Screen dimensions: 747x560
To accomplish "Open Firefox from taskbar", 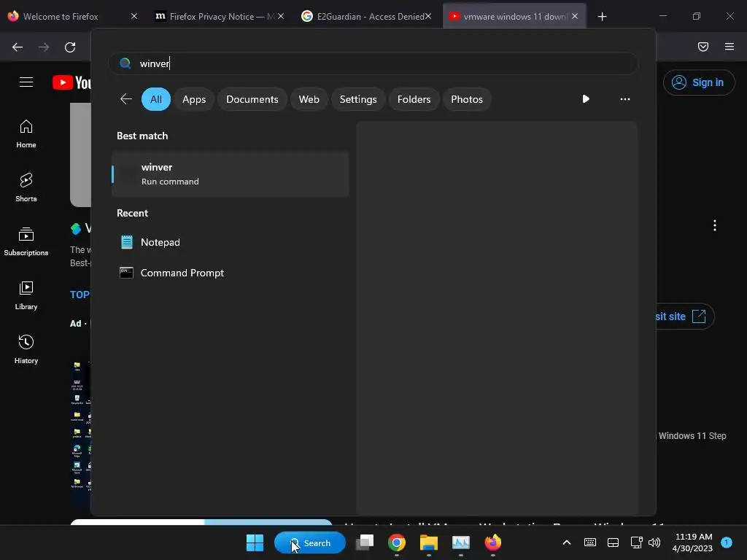I will (x=492, y=542).
